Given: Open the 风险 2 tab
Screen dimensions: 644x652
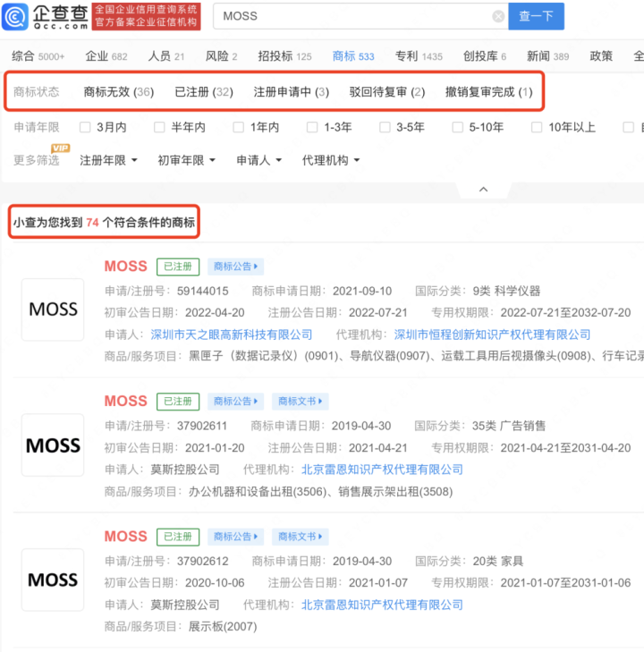Looking at the screenshot, I should point(221,56).
